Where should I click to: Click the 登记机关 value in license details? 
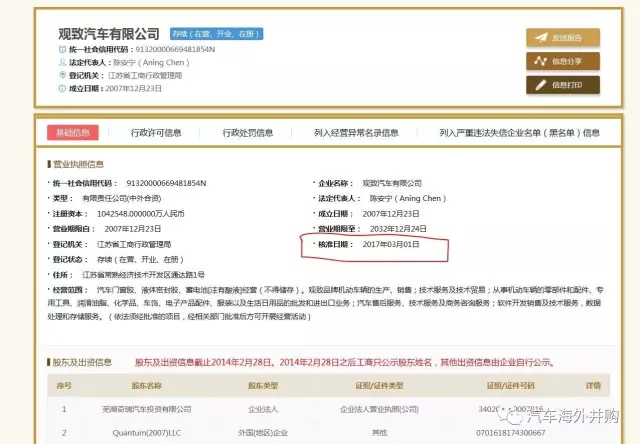[x=134, y=244]
